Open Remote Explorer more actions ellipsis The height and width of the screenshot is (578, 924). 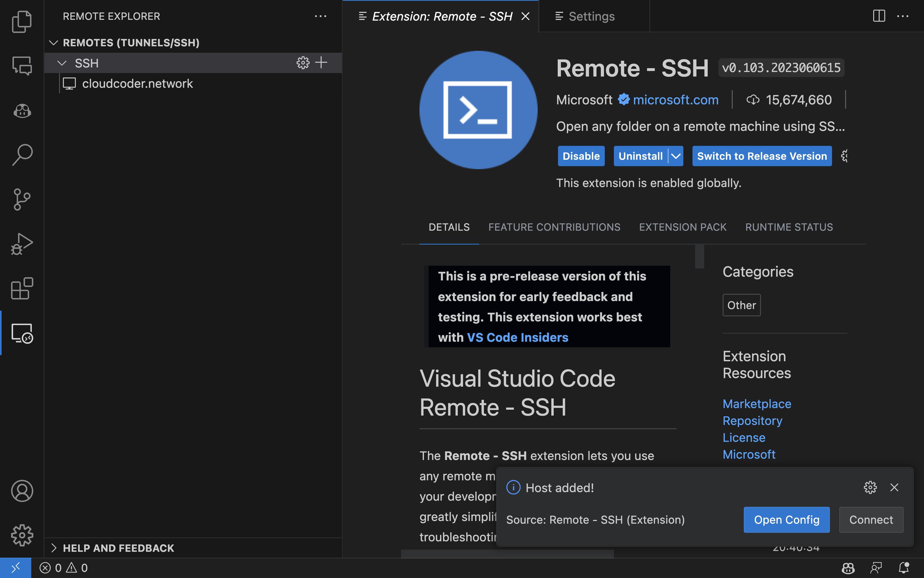point(320,16)
